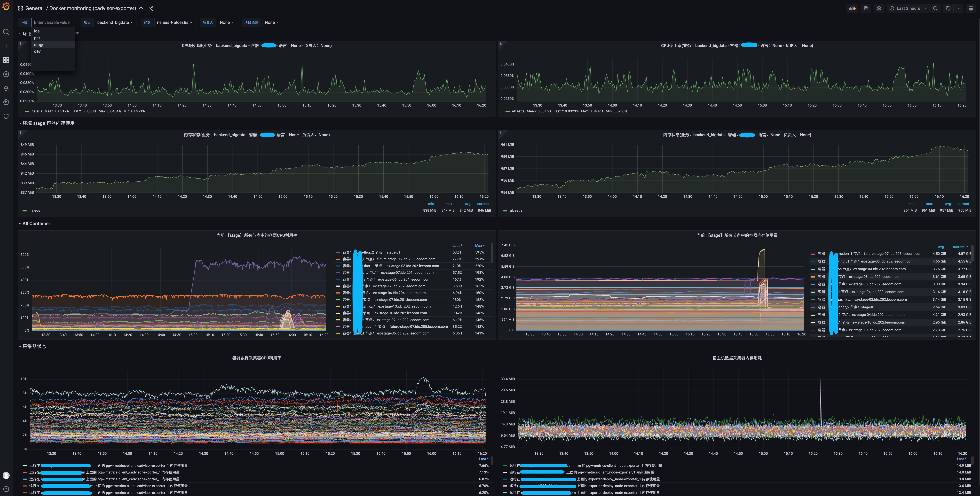The image size is (980, 496).
Task: Toggle the alcestis series in CPU legend
Action: click(x=518, y=111)
